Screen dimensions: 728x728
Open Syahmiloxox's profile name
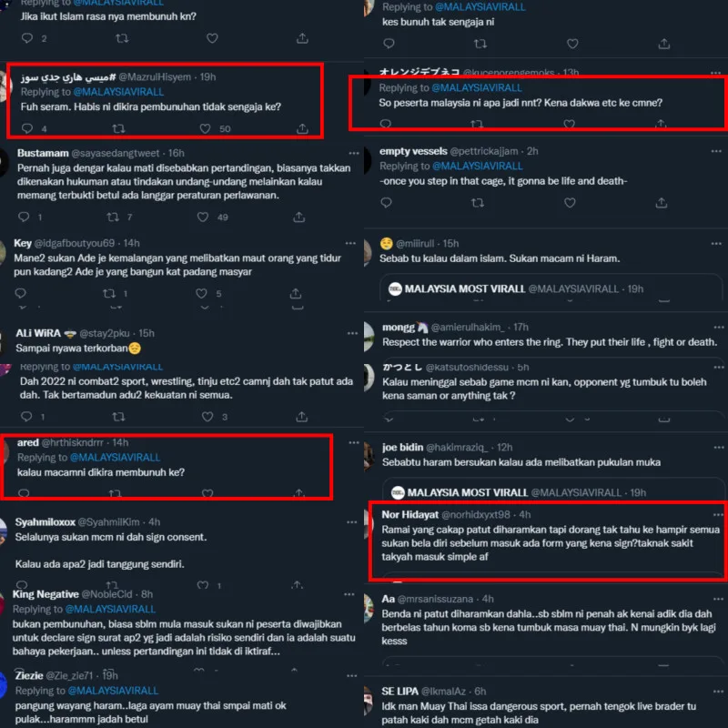pyautogui.click(x=45, y=521)
